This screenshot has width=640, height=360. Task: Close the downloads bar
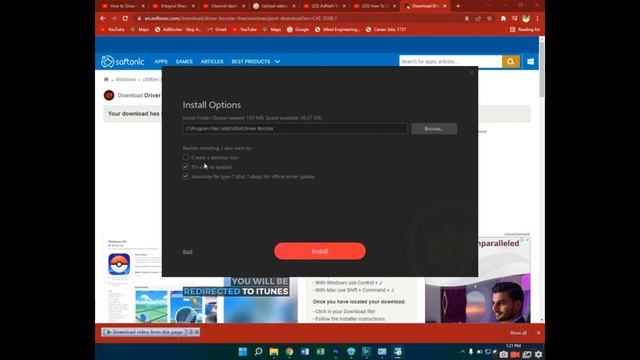(x=538, y=333)
